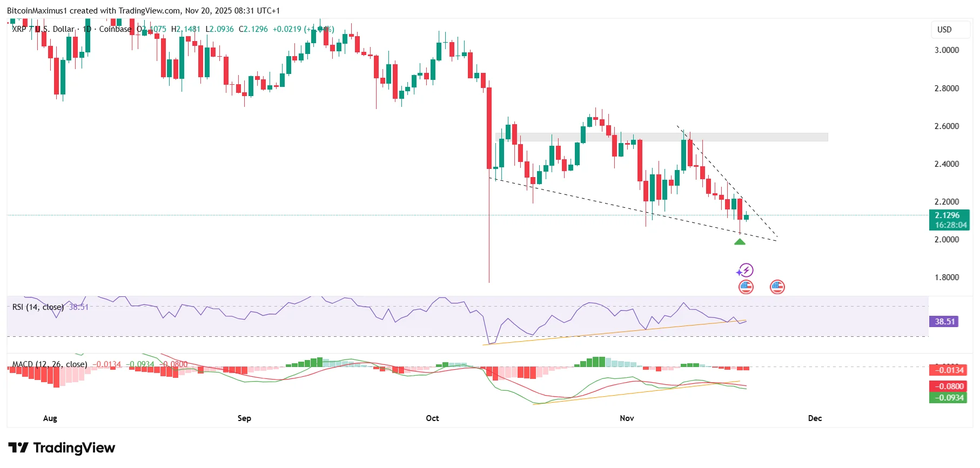Click the -0.0134 value in MACD legend

[x=106, y=364]
